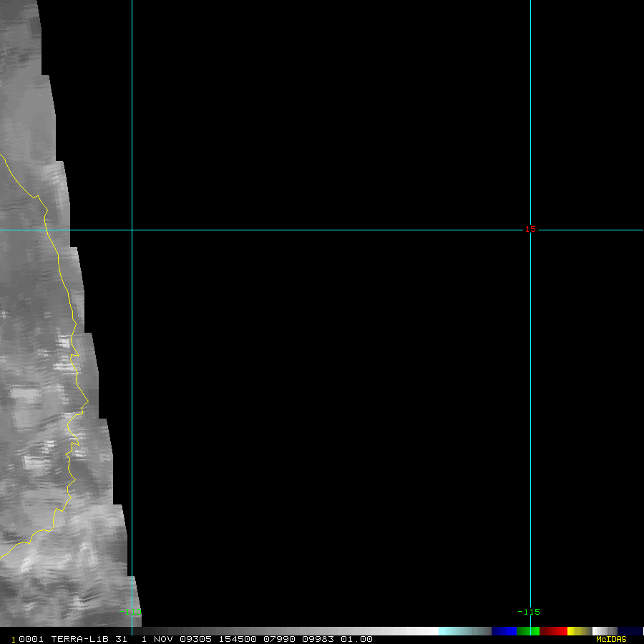Click where the -115 line crosses latitude 15
Viewport: 644px width, 644px height.
tap(530, 230)
